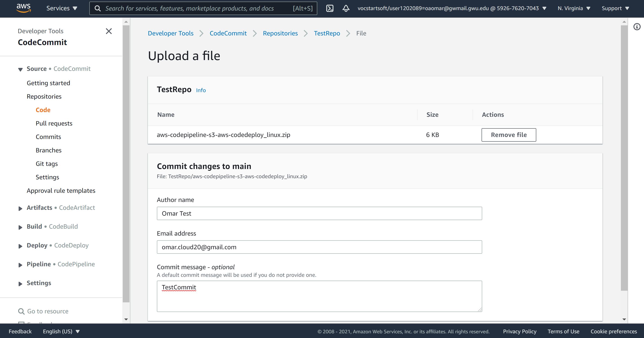This screenshot has height=338, width=644.
Task: Open Approval rule templates
Action: (61, 191)
